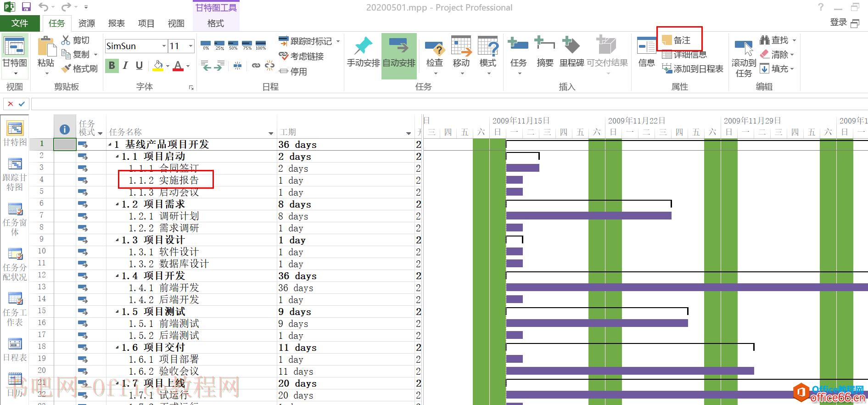868x405 pixels.
Task: Click the Cut scissors command
Action: [75, 40]
